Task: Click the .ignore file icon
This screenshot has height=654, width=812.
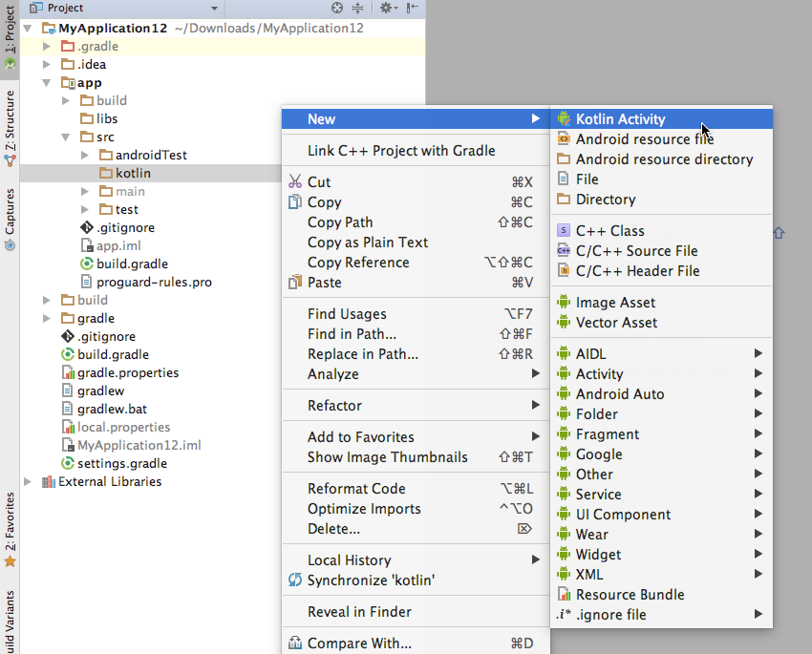Action: pos(564,615)
